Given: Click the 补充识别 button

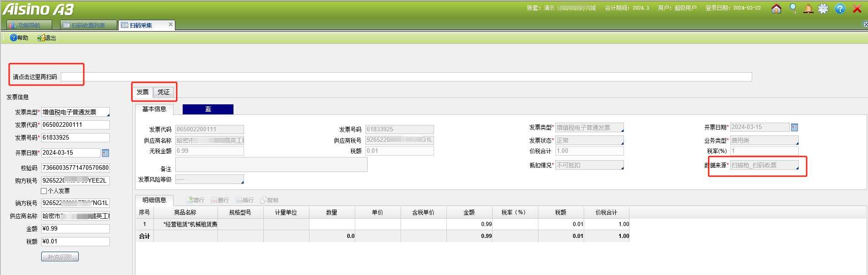Looking at the screenshot, I should tap(60, 257).
